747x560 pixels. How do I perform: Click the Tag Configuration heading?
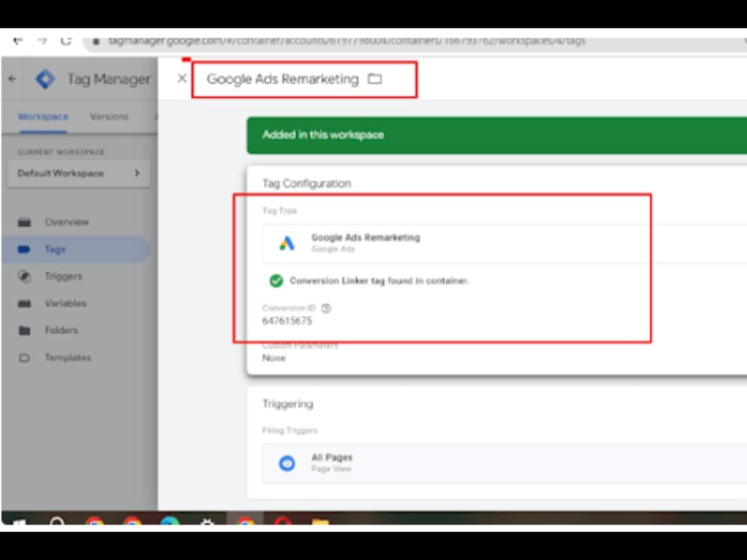click(x=306, y=184)
